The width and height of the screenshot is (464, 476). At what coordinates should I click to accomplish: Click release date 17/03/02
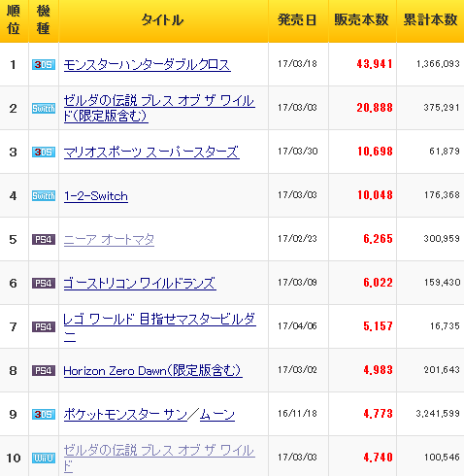coord(297,370)
